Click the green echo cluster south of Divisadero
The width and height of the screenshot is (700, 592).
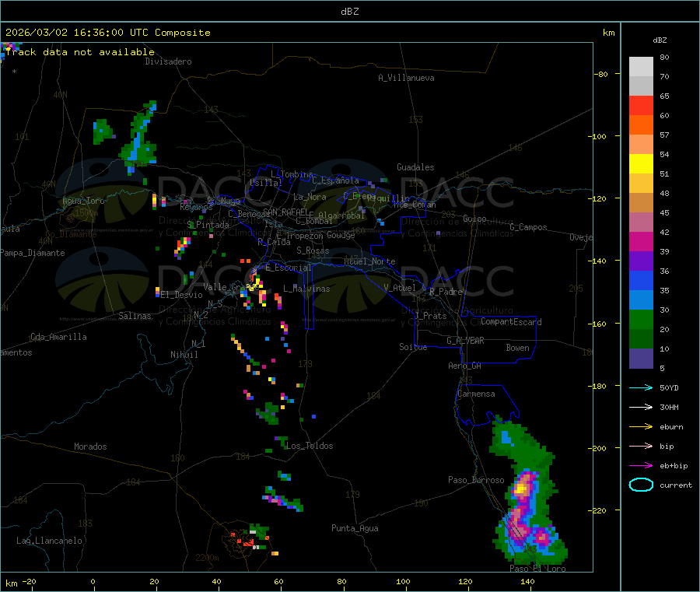138,138
